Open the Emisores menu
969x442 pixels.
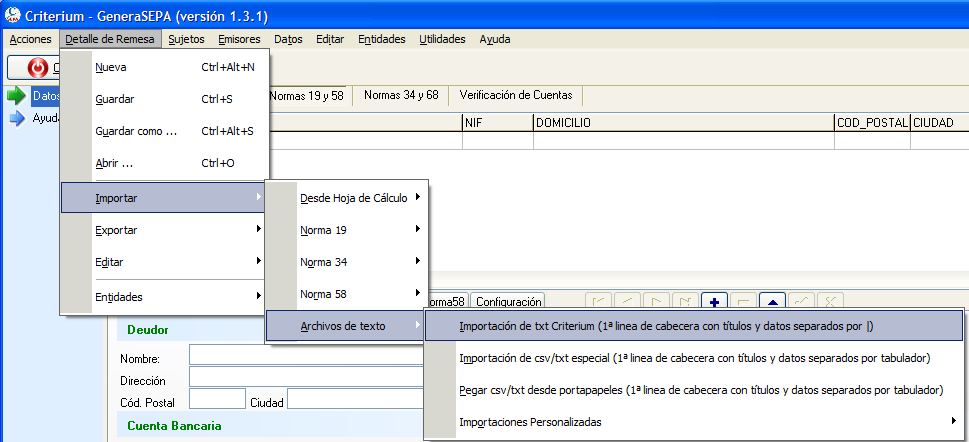(x=239, y=39)
